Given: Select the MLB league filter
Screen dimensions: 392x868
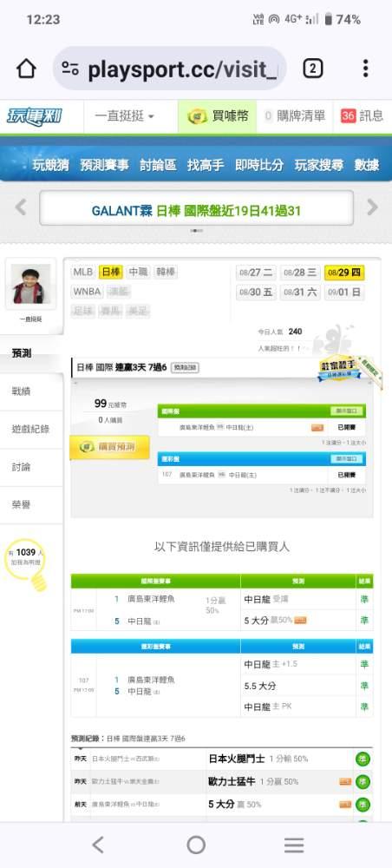Looking at the screenshot, I should point(83,272).
